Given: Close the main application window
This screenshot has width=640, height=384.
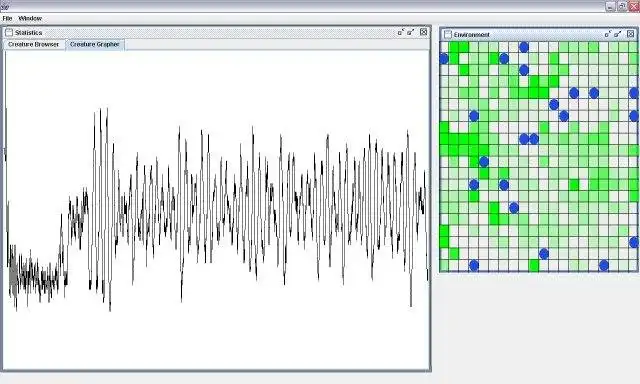Looking at the screenshot, I should coord(634,6).
